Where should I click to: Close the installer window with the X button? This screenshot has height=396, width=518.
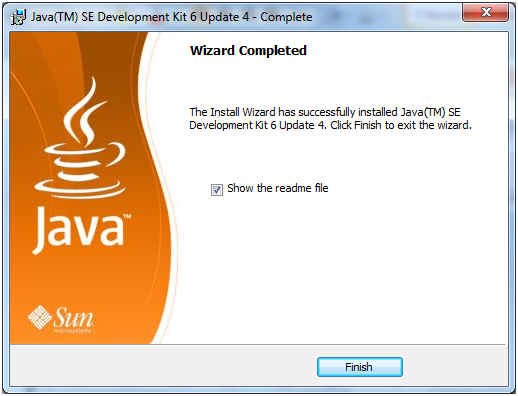(485, 12)
